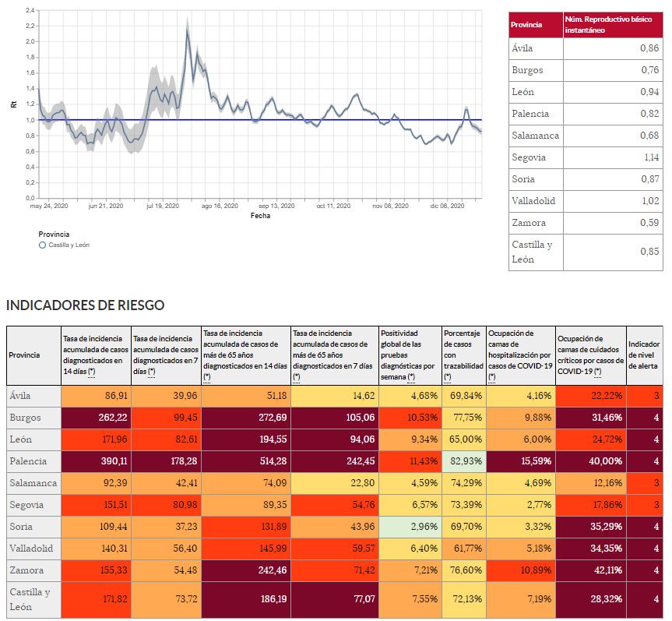Click the highest peak of the Rt curve

click(187, 31)
